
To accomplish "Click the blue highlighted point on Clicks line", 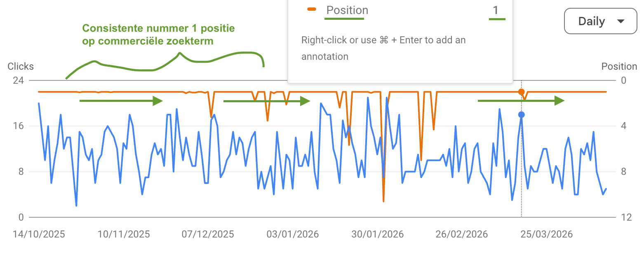I will 522,115.
